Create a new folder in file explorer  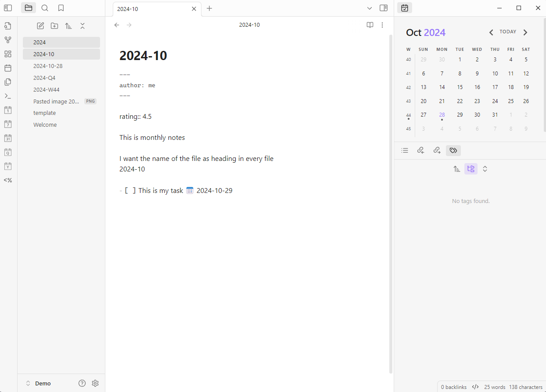coord(54,26)
